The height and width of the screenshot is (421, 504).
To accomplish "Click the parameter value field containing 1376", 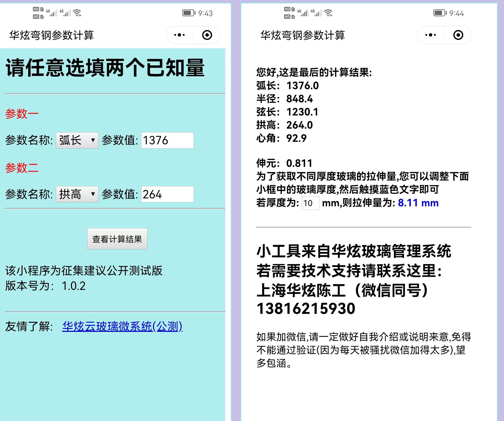I will [167, 140].
